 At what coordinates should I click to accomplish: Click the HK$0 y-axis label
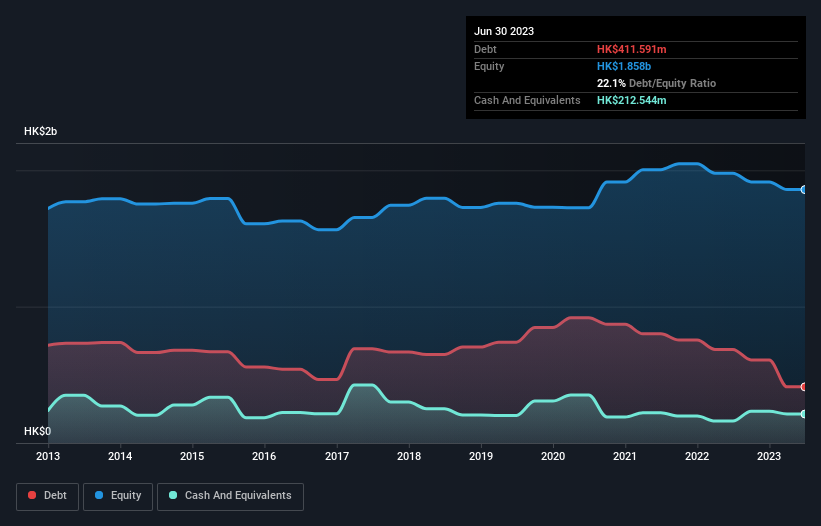tap(36, 431)
